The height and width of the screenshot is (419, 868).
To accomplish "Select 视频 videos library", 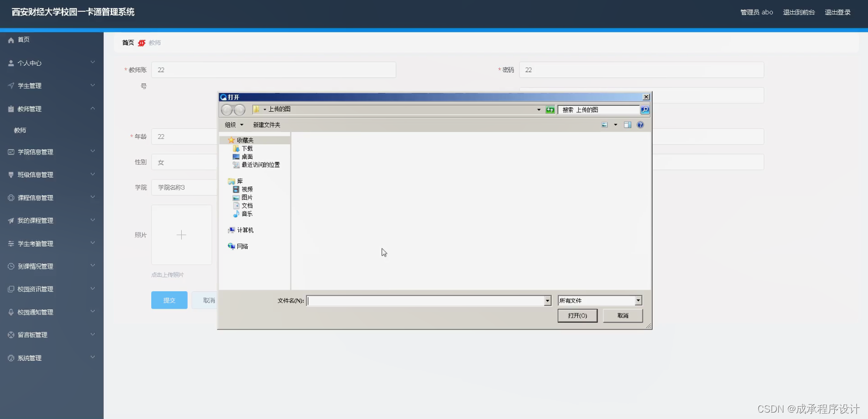I will (x=247, y=189).
